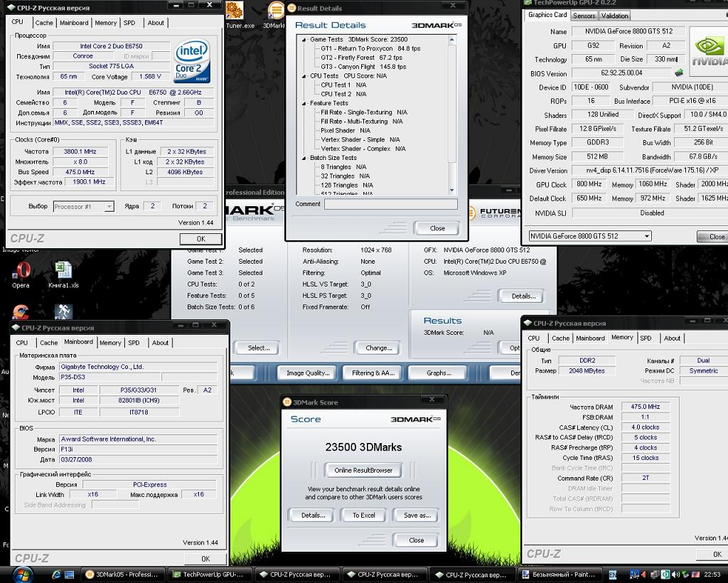Open the Opera desktop shortcut
Screen dimensions: 728x583
21,274
